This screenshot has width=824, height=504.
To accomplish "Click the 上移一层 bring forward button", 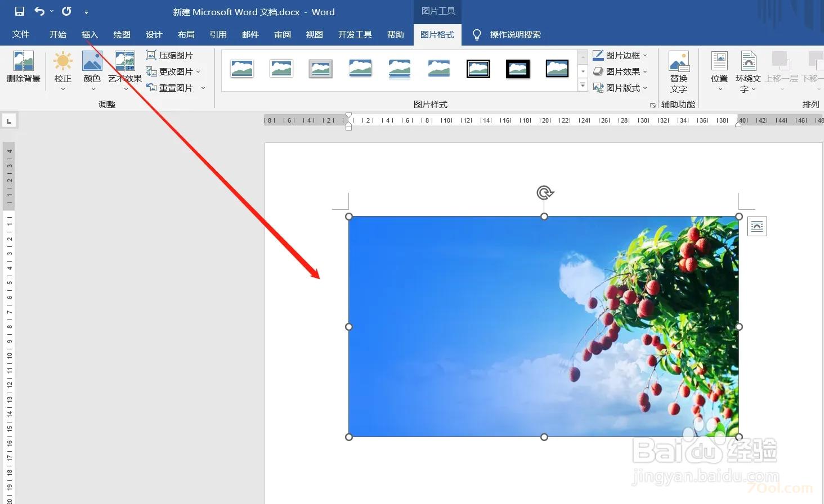I will [x=781, y=71].
